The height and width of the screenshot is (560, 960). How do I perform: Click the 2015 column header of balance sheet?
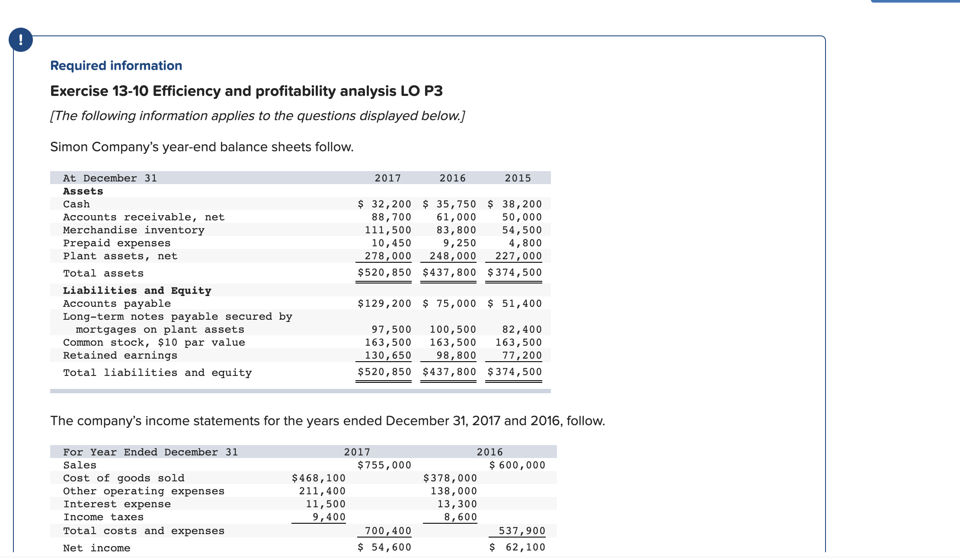(518, 178)
